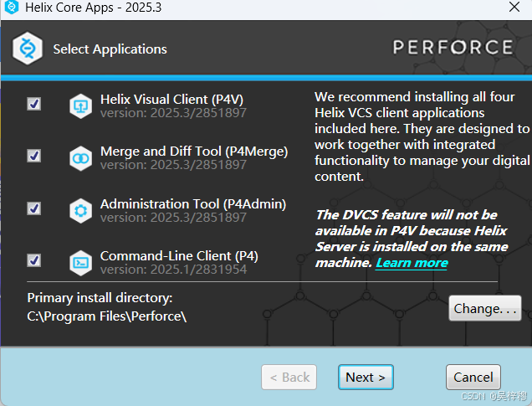Close the Helix Core Apps installer window
The height and width of the screenshot is (406, 532).
click(514, 7)
